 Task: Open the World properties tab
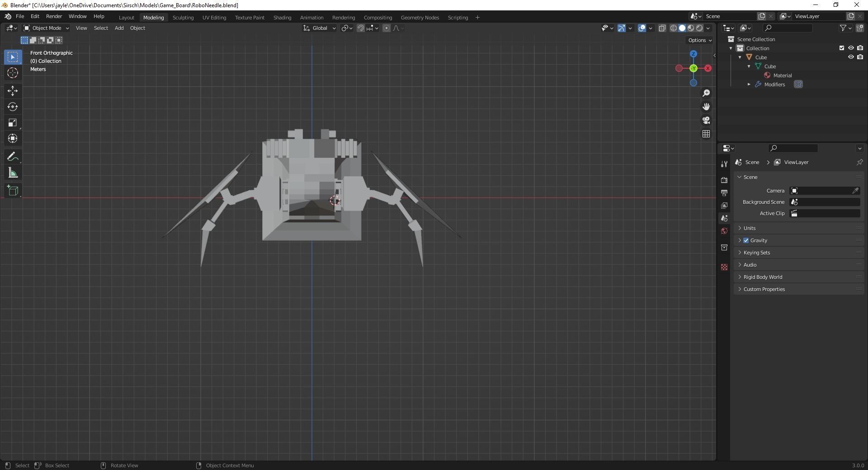pos(724,231)
